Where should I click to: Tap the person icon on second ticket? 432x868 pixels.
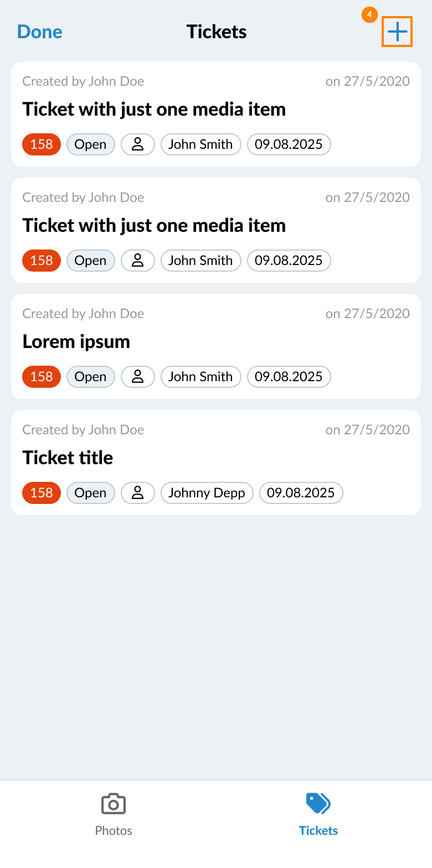[138, 261]
